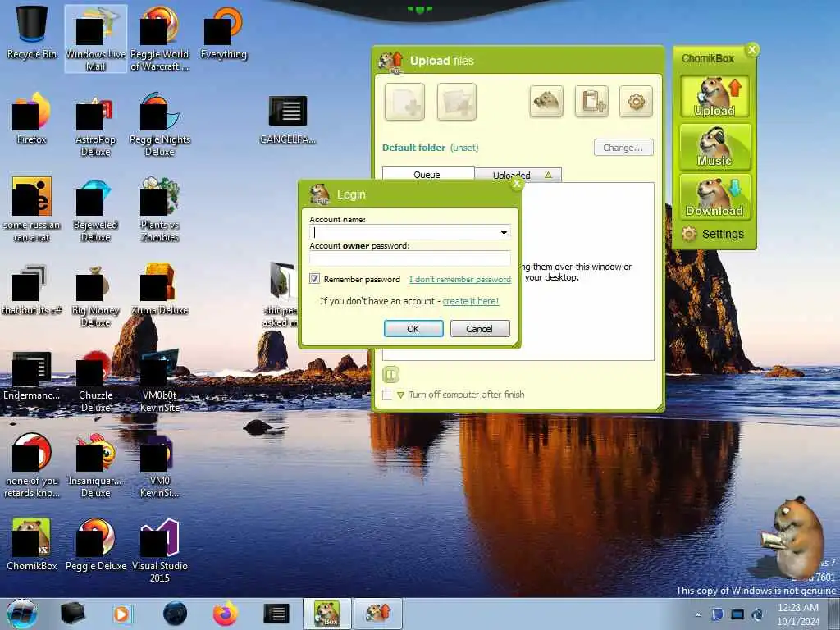Select 'some russian ran a rat' desktop icon
The width and height of the screenshot is (840, 630).
(32, 209)
